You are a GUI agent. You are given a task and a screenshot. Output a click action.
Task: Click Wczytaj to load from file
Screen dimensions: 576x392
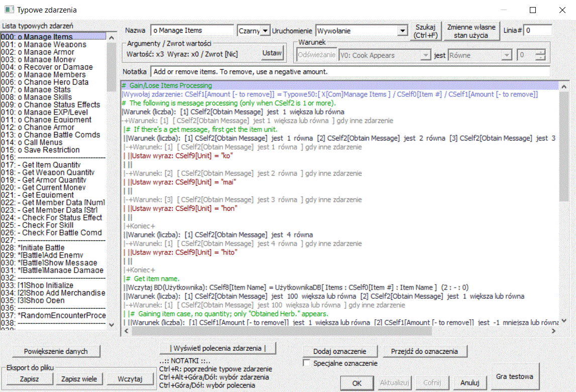[130, 378]
